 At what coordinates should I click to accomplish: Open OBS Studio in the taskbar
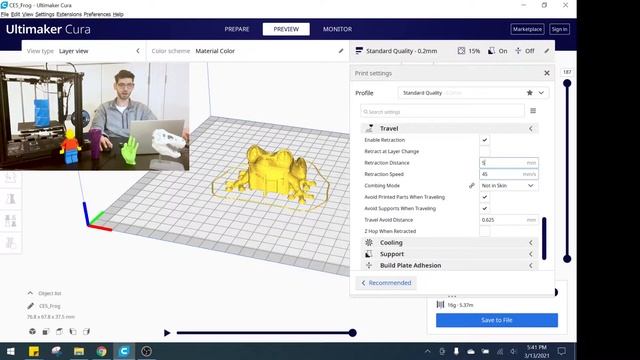coord(146,351)
